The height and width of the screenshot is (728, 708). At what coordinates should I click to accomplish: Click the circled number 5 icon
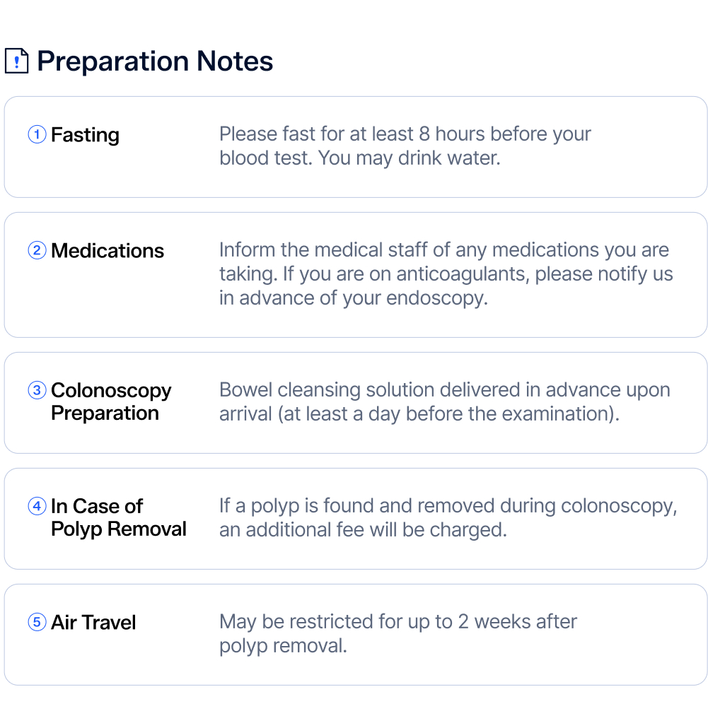click(37, 622)
